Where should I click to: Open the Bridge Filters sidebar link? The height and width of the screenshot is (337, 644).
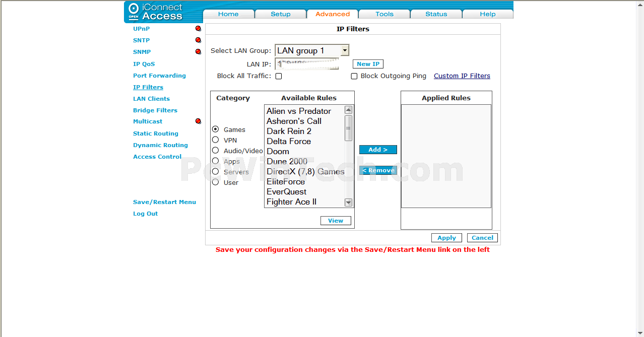[x=155, y=110]
